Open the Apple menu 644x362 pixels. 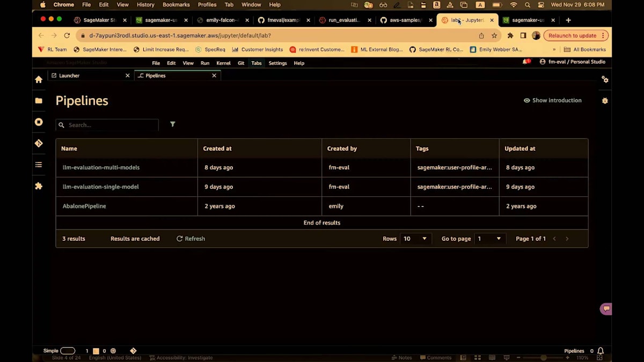coord(43,4)
